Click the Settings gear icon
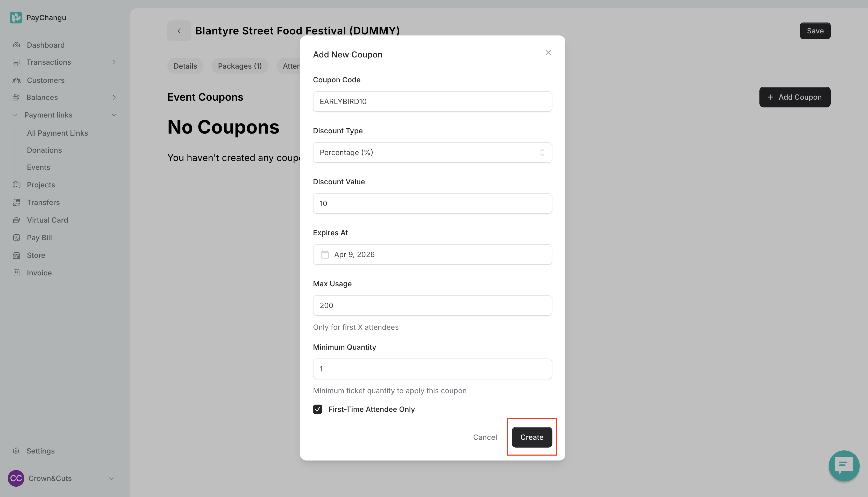The height and width of the screenshot is (497, 868). (16, 451)
